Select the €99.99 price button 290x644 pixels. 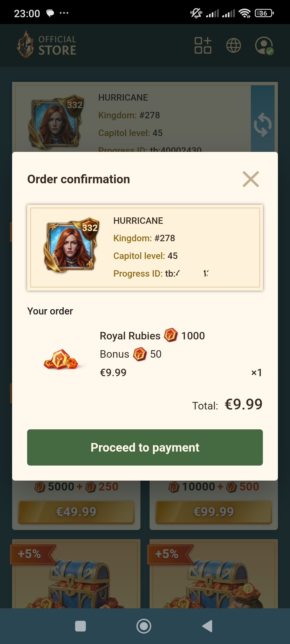tap(214, 512)
